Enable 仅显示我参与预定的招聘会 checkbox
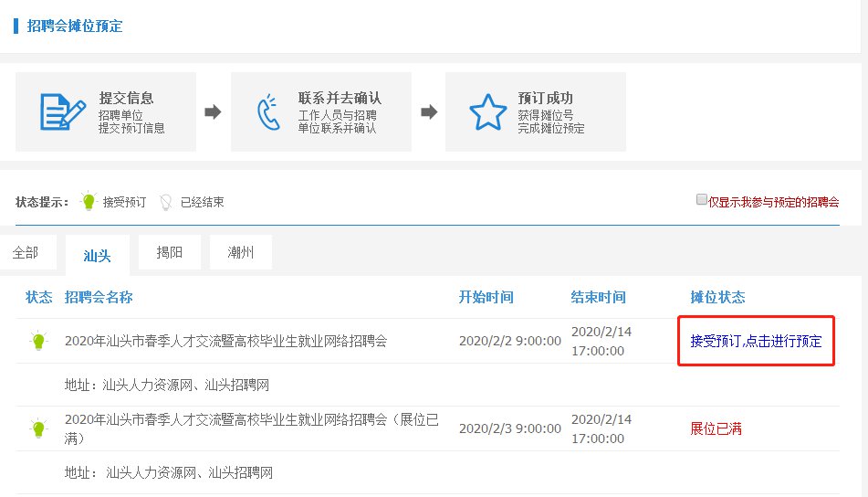This screenshot has width=868, height=497. 701,199
